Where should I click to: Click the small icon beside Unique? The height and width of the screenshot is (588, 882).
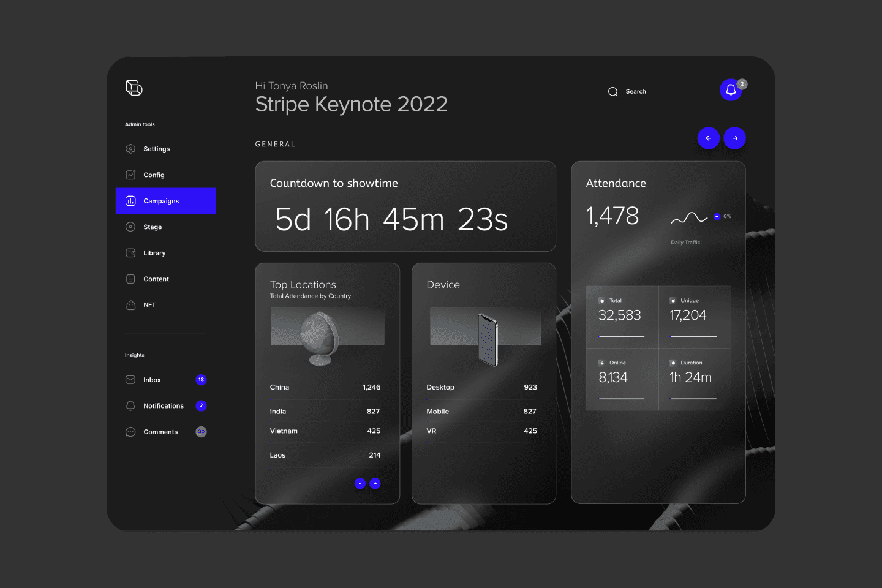point(673,301)
